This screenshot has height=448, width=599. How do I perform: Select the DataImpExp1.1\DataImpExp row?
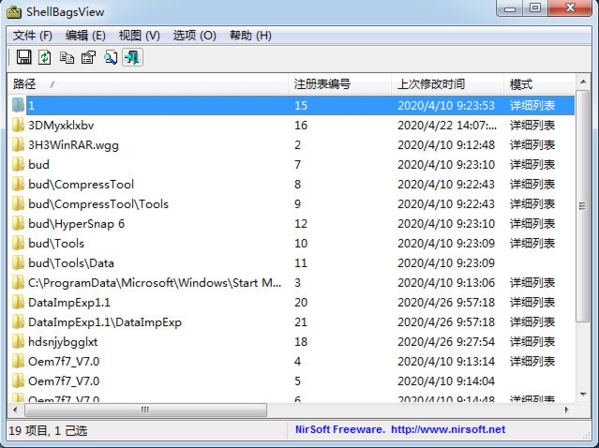tap(291, 322)
